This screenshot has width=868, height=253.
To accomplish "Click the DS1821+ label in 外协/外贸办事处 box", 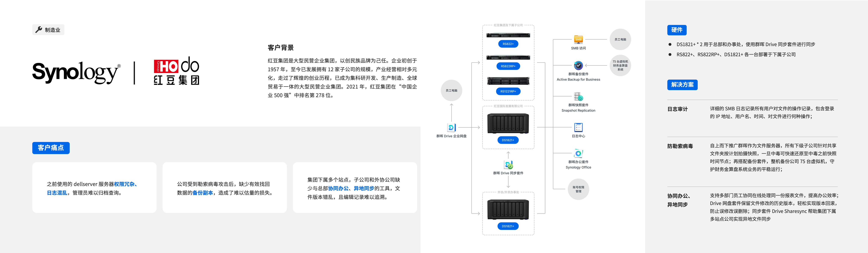I will click(x=508, y=226).
